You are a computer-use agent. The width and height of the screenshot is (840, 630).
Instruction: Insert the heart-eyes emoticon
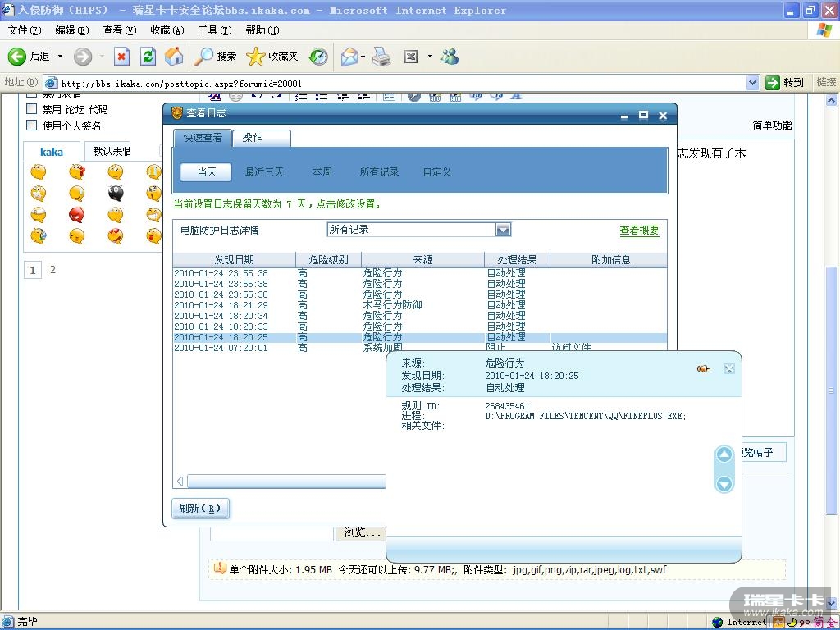click(x=116, y=235)
